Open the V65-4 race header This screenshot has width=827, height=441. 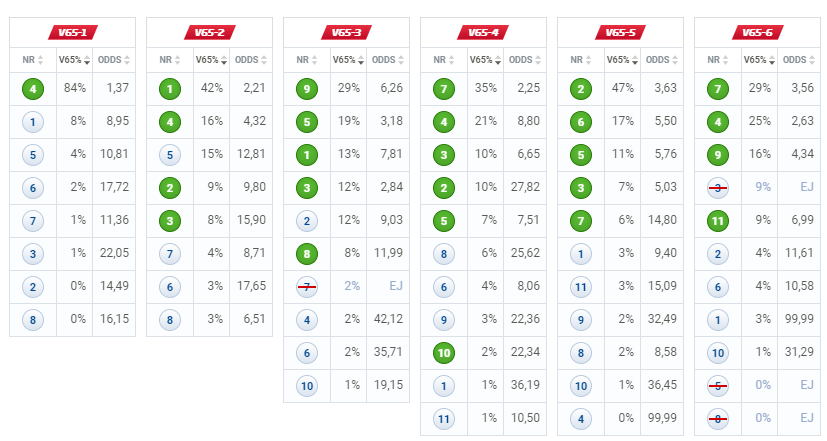coord(483,33)
